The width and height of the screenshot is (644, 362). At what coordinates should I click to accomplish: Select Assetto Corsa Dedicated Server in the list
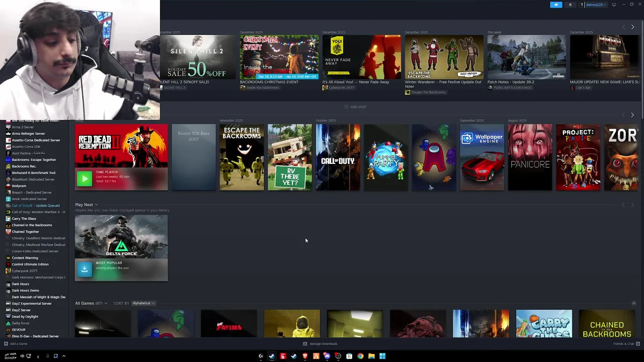[x=36, y=140]
